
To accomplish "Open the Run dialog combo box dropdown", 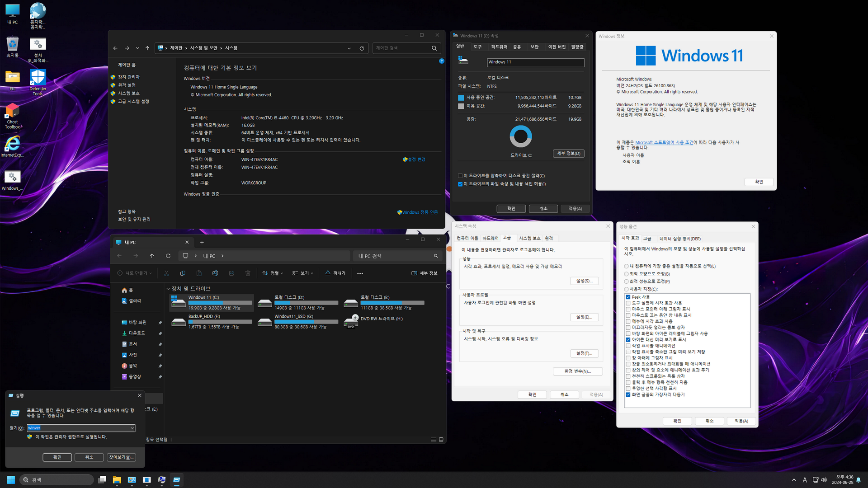I will click(x=132, y=428).
